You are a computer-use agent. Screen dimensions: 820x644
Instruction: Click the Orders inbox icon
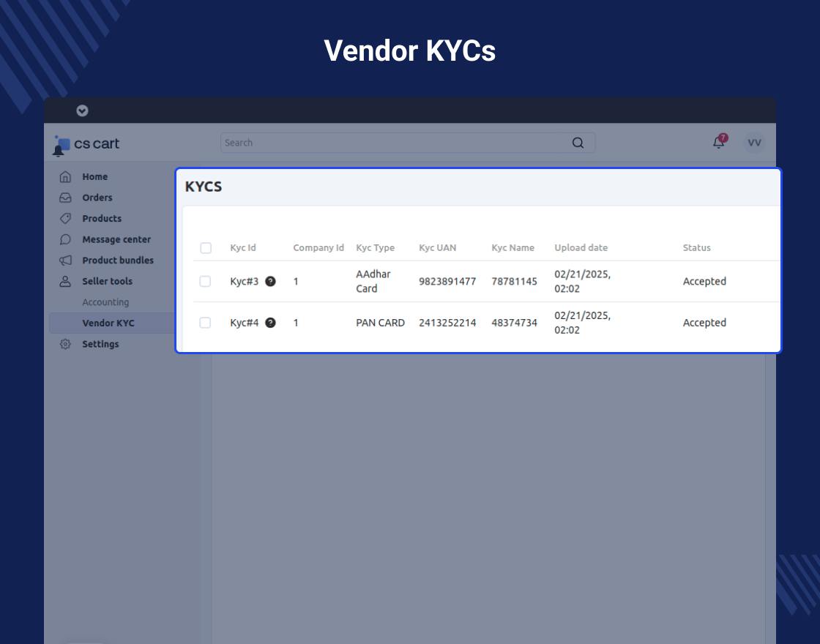click(65, 198)
